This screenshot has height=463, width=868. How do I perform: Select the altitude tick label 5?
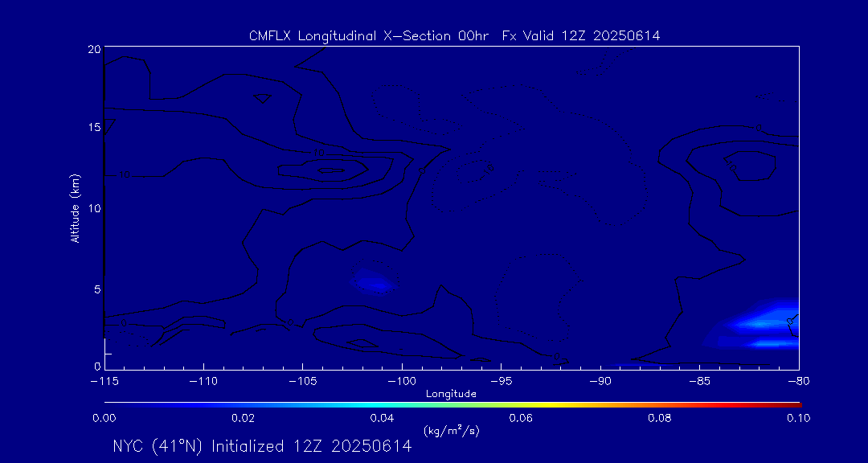(97, 289)
